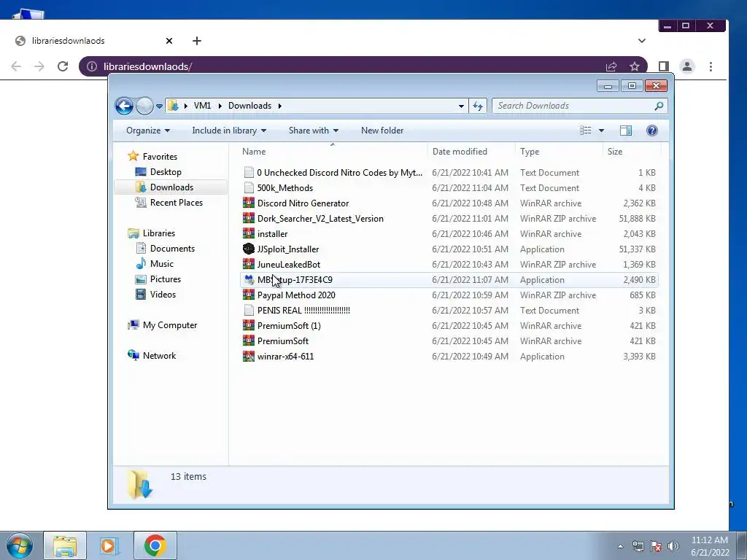Open the Pictures library
The image size is (747, 560).
tap(166, 279)
